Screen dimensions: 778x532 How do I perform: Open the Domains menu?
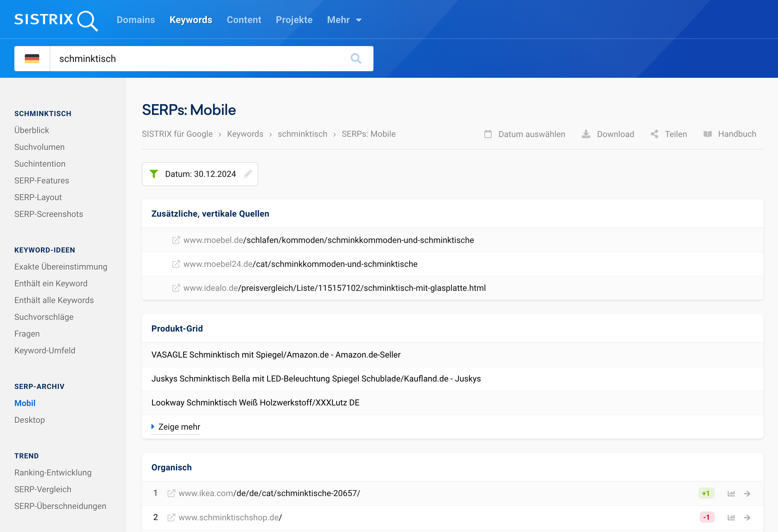coord(136,20)
